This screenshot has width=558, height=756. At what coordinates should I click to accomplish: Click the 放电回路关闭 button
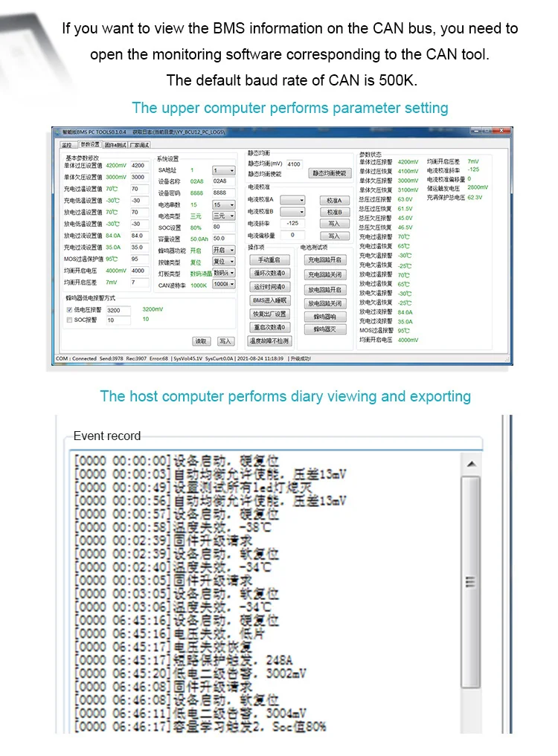tap(324, 303)
